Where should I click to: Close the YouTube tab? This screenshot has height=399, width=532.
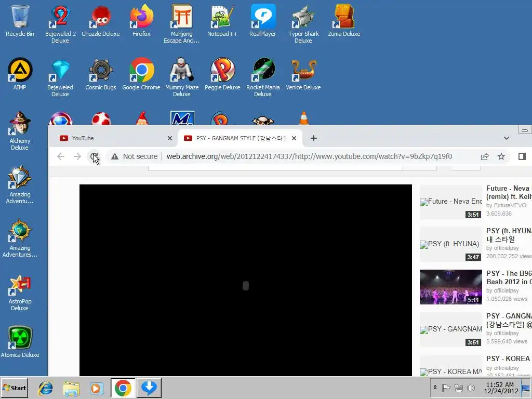coord(170,138)
